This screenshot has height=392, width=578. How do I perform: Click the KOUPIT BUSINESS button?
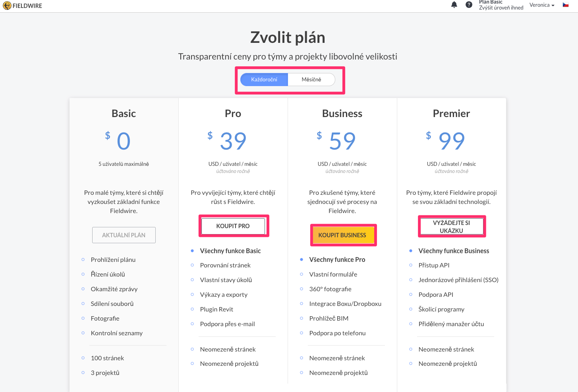pos(342,235)
